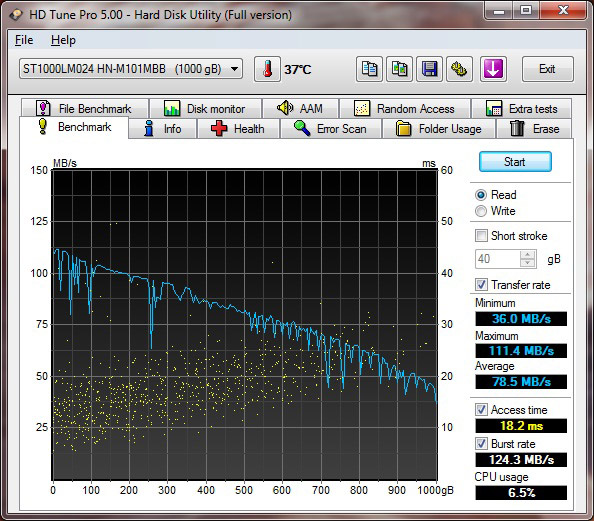Select the Write radio button

click(x=481, y=211)
